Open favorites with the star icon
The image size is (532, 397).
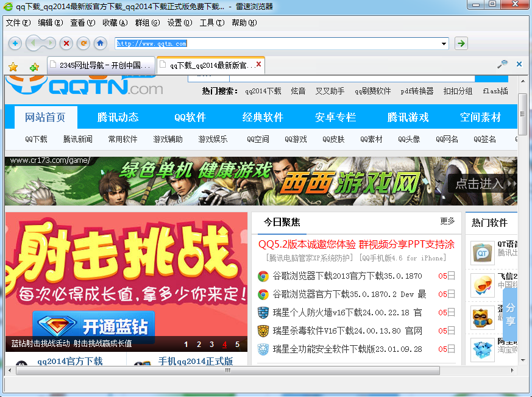pyautogui.click(x=13, y=66)
